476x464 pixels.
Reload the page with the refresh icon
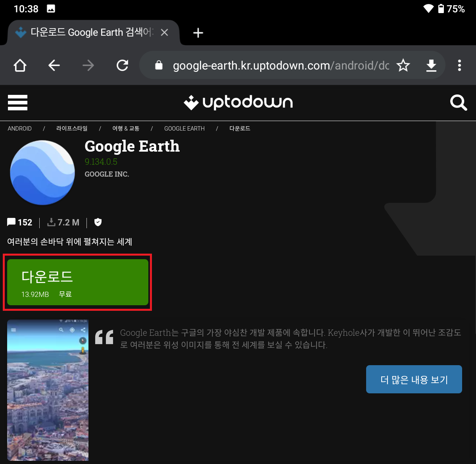pyautogui.click(x=122, y=65)
